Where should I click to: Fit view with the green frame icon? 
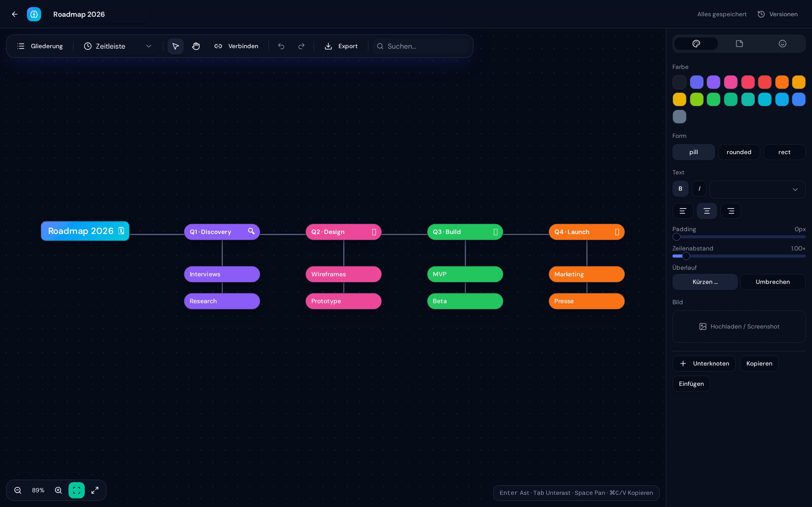76,490
